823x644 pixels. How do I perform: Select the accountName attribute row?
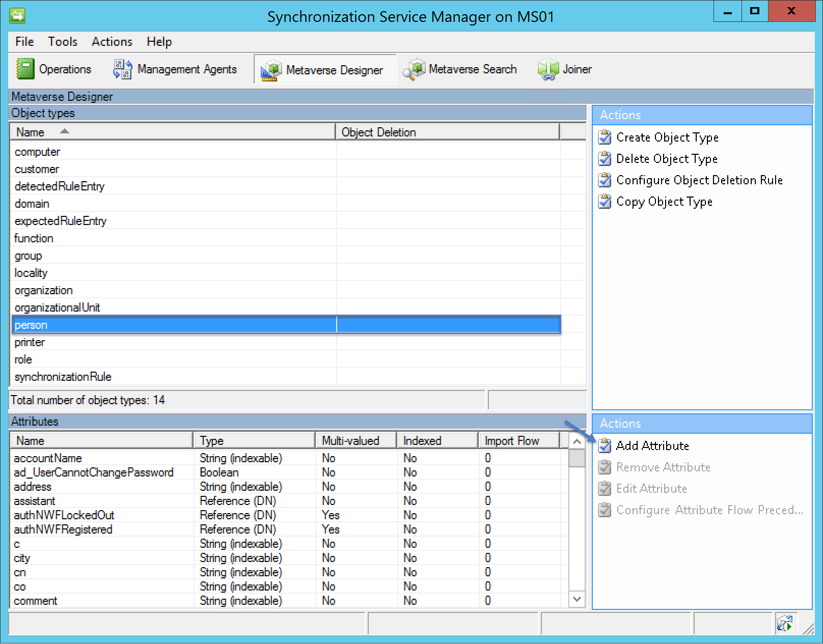[x=289, y=458]
